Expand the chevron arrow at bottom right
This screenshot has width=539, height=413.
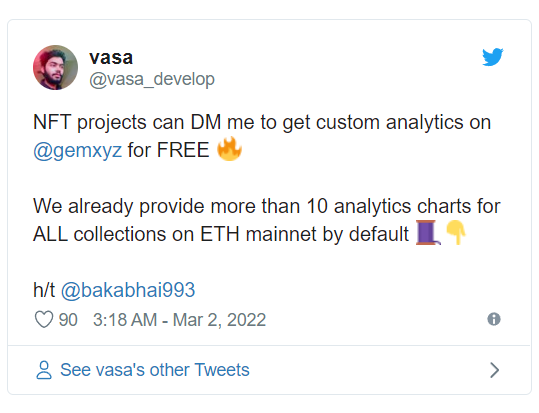pyautogui.click(x=494, y=370)
